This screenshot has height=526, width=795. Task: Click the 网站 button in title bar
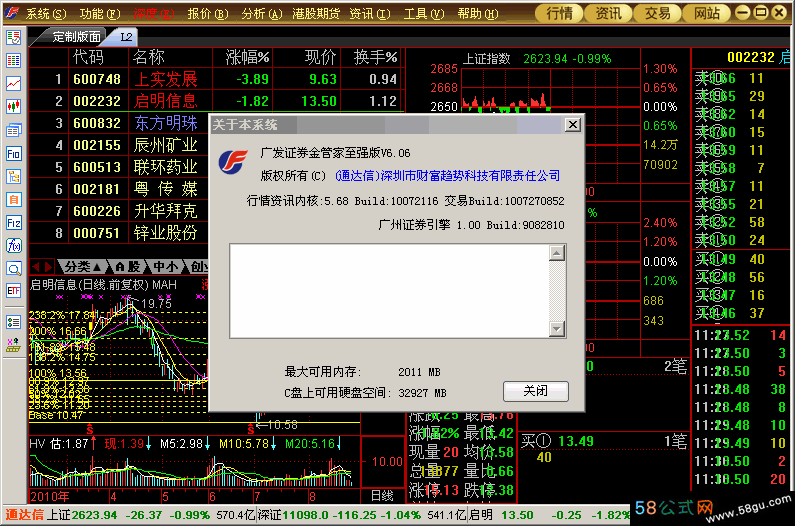(706, 13)
